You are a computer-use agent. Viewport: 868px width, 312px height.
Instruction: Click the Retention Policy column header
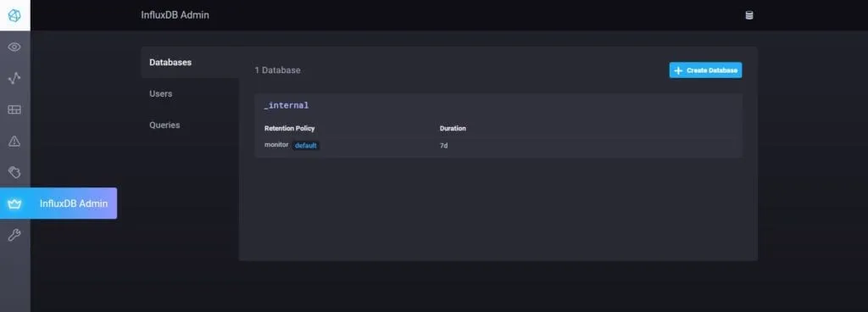290,128
